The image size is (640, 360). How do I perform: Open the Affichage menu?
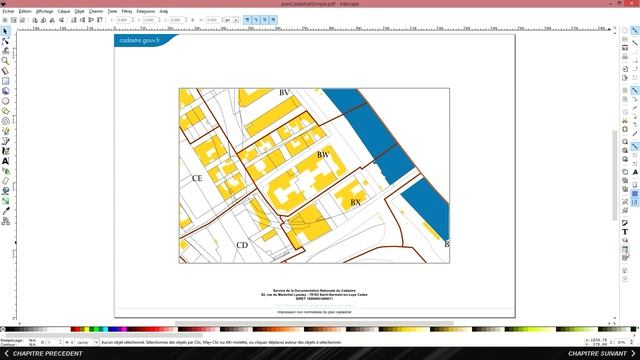pos(44,11)
